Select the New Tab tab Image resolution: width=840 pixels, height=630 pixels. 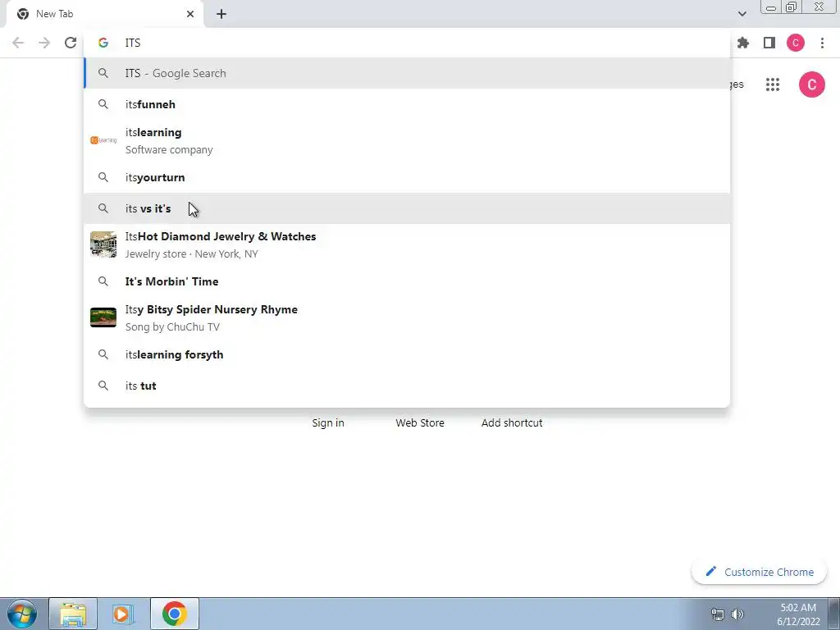coord(105,14)
